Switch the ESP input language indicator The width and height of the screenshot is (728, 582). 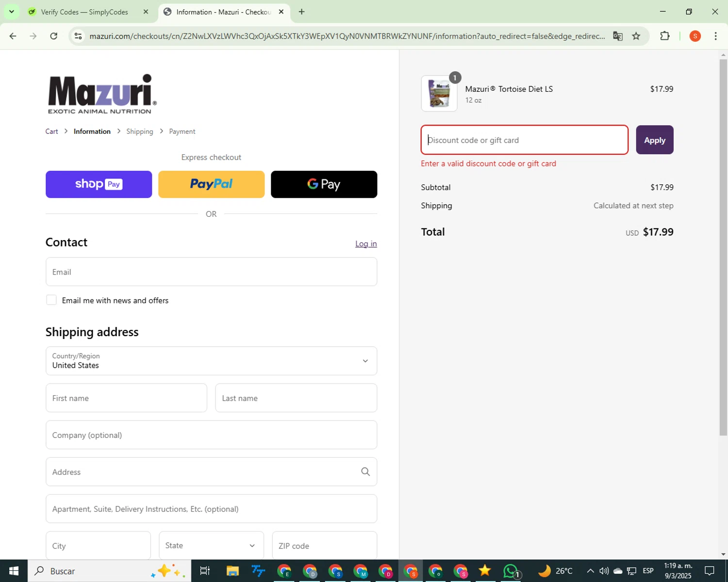pos(648,571)
